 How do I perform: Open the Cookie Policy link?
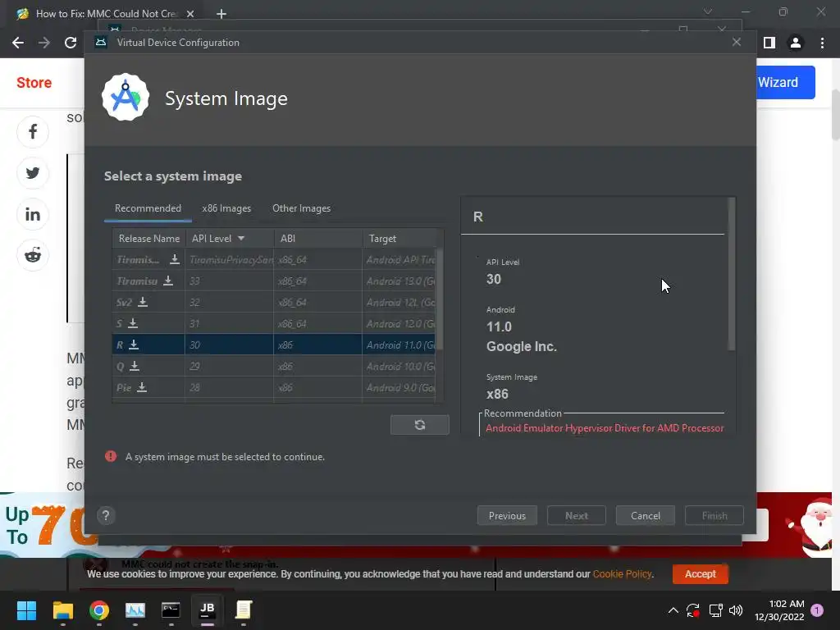tap(622, 573)
